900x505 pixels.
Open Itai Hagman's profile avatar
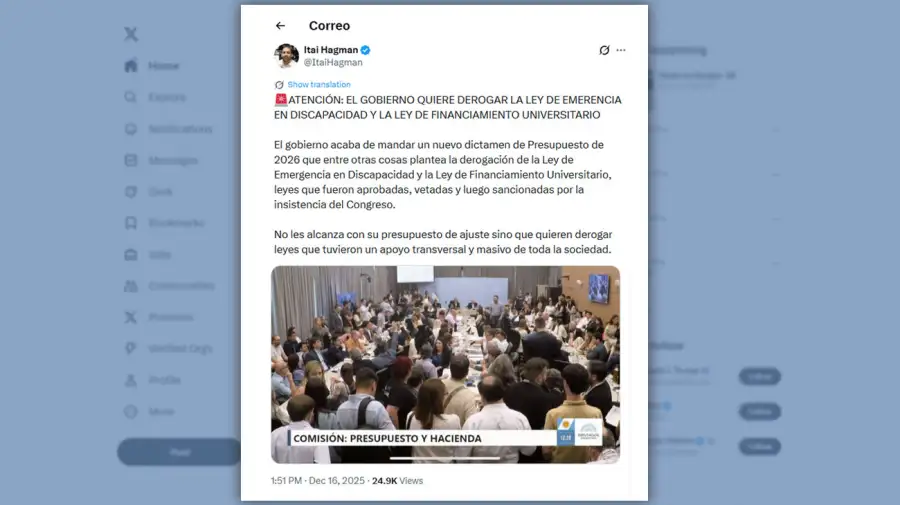286,56
